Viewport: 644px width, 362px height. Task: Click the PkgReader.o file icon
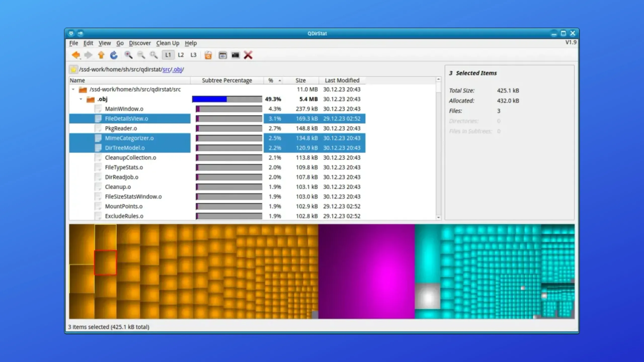click(x=98, y=128)
